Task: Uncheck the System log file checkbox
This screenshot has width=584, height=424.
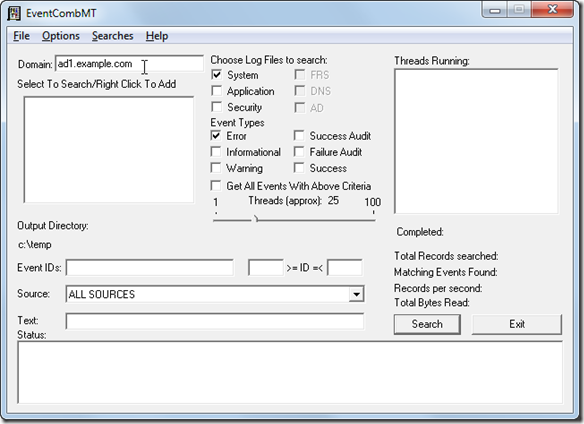Action: pyautogui.click(x=216, y=75)
